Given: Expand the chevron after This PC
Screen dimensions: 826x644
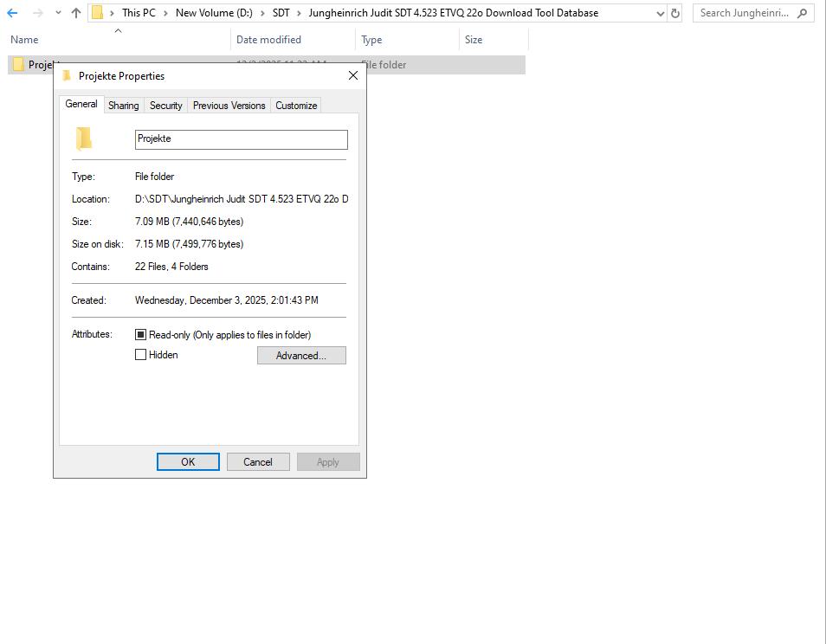Looking at the screenshot, I should [x=165, y=13].
